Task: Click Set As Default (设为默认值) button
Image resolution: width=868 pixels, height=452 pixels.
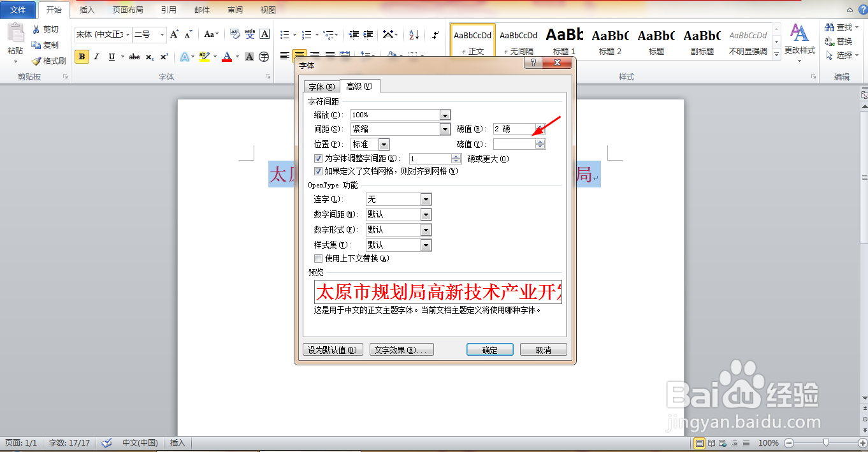Action: pos(333,350)
